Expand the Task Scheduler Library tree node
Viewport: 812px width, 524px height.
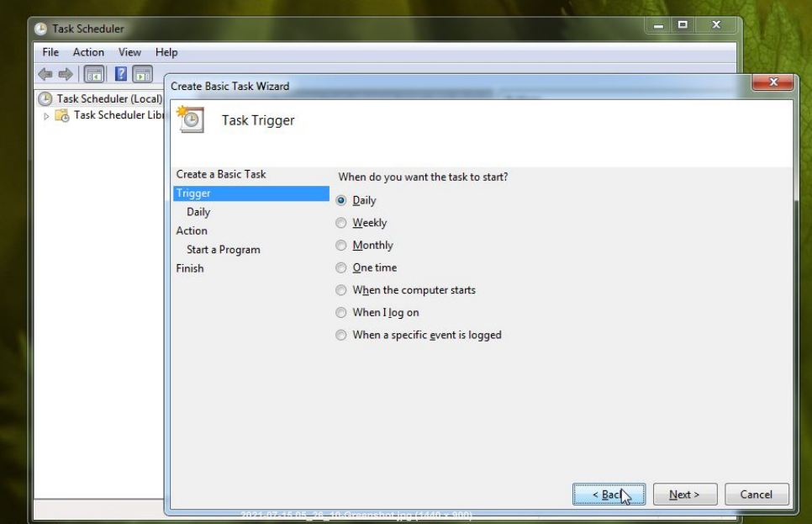pyautogui.click(x=46, y=116)
